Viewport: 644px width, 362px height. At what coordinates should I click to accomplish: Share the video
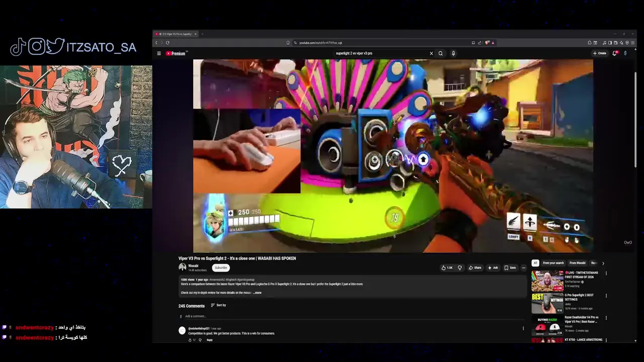[x=475, y=267]
